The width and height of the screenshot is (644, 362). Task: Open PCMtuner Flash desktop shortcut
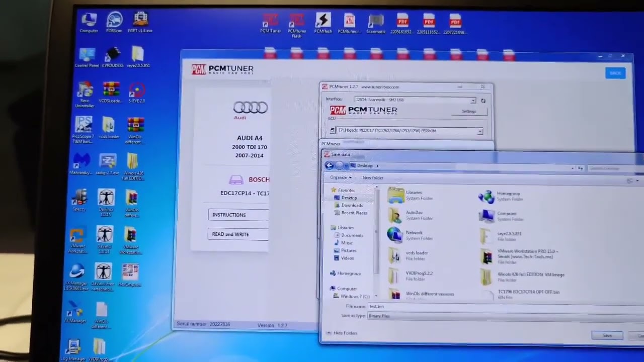click(297, 26)
